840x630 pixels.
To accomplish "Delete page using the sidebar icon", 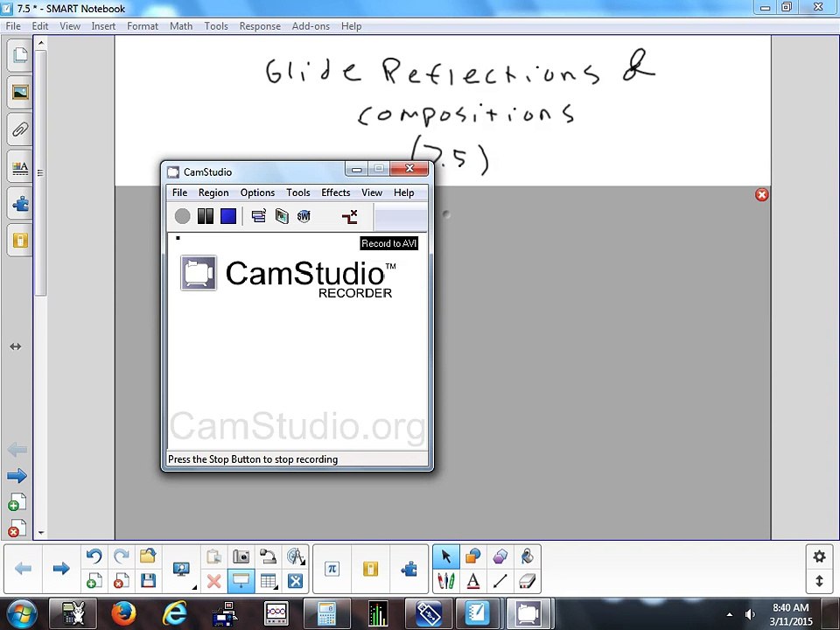I will [17, 528].
